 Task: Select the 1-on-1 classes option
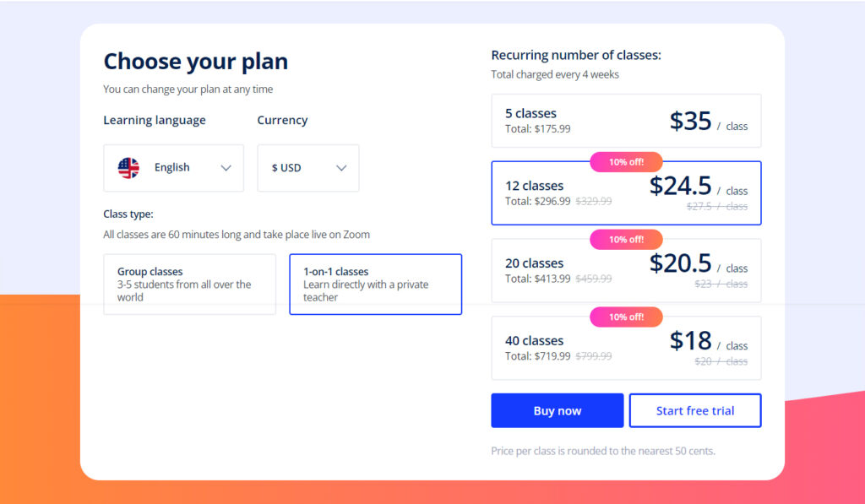[375, 285]
